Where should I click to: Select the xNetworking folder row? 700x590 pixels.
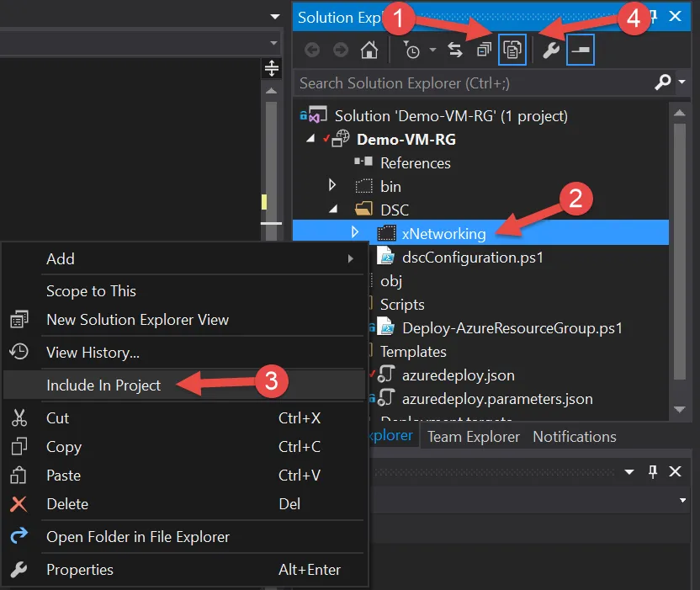480,232
